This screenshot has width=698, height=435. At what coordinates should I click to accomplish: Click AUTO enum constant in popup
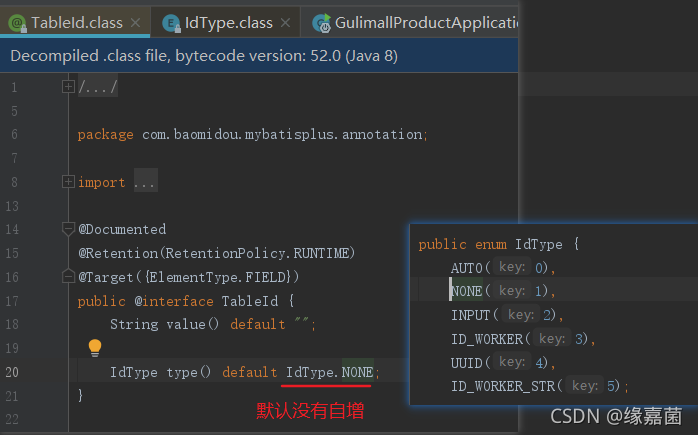[467, 268]
